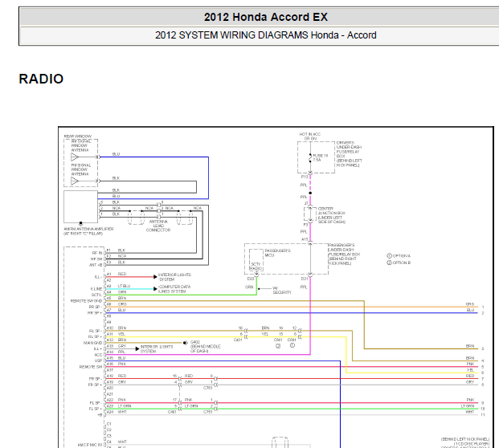The width and height of the screenshot is (499, 448).
Task: Click the FM signal window antenna triangle symbol
Action: [75, 181]
